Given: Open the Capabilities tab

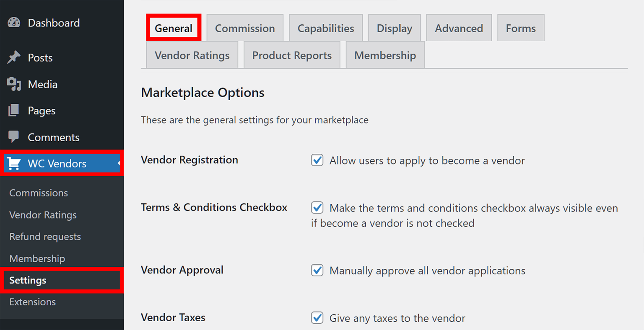Looking at the screenshot, I should (x=325, y=28).
